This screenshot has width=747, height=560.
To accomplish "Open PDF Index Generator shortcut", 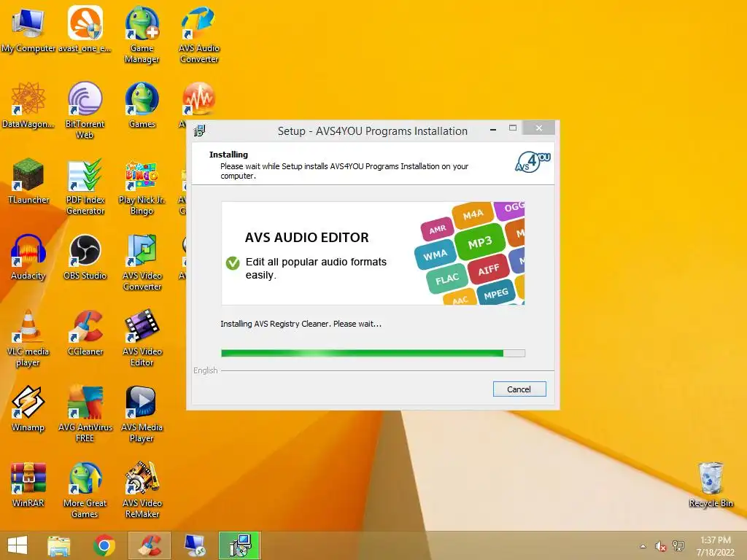I will pos(85,186).
